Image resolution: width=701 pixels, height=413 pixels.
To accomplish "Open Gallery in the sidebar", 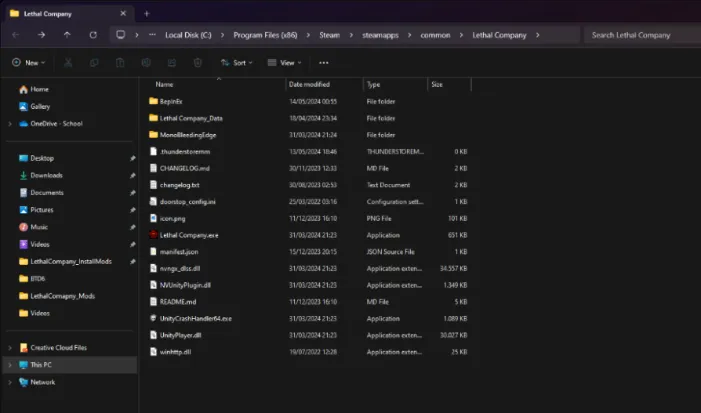I will [x=34, y=106].
